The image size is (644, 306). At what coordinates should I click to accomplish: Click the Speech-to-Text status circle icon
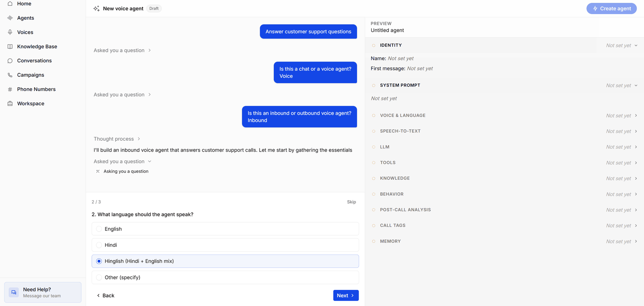coord(374,131)
